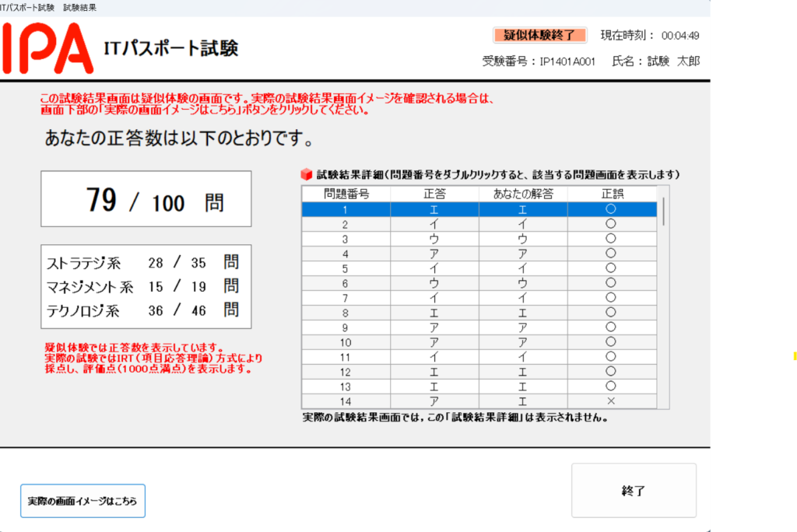This screenshot has width=797, height=532.
Task: Click the IPA logo
Action: [48, 47]
